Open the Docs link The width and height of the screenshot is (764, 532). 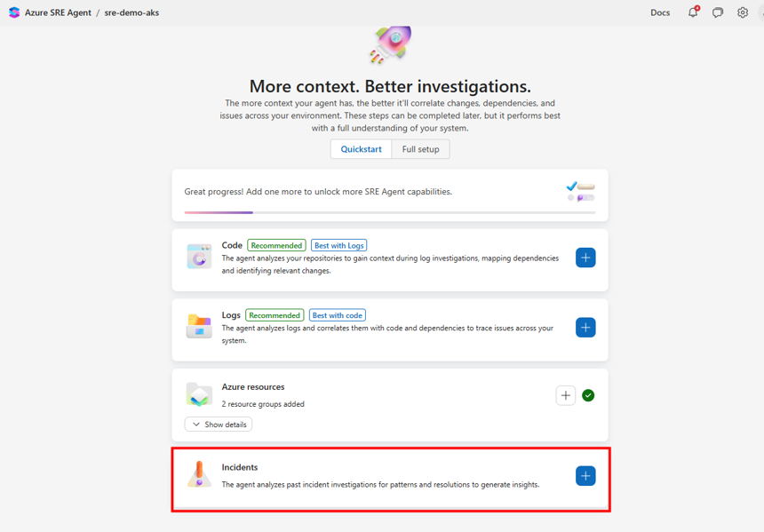coord(660,12)
